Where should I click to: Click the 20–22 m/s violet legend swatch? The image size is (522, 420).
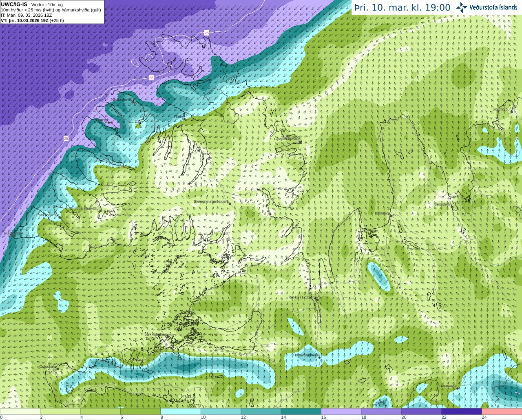point(422,411)
